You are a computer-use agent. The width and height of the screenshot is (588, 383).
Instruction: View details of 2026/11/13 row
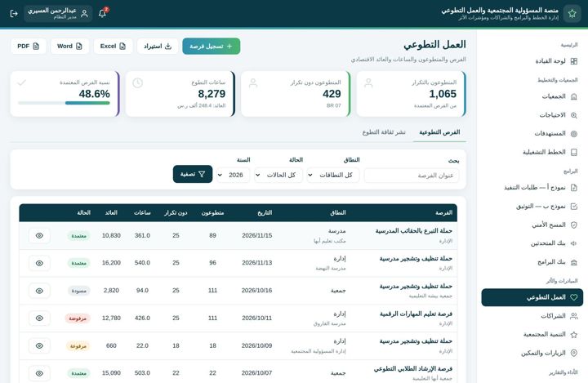point(39,263)
